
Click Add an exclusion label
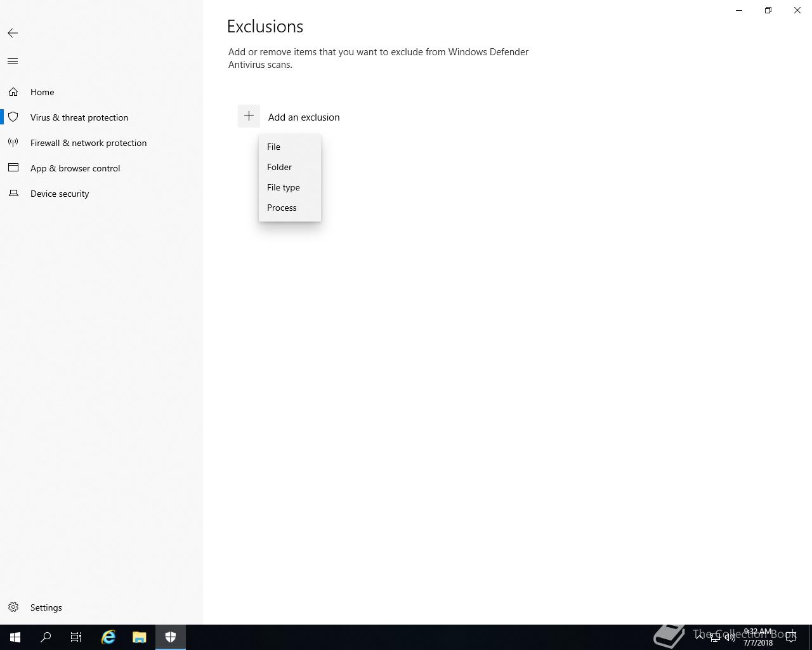coord(304,117)
